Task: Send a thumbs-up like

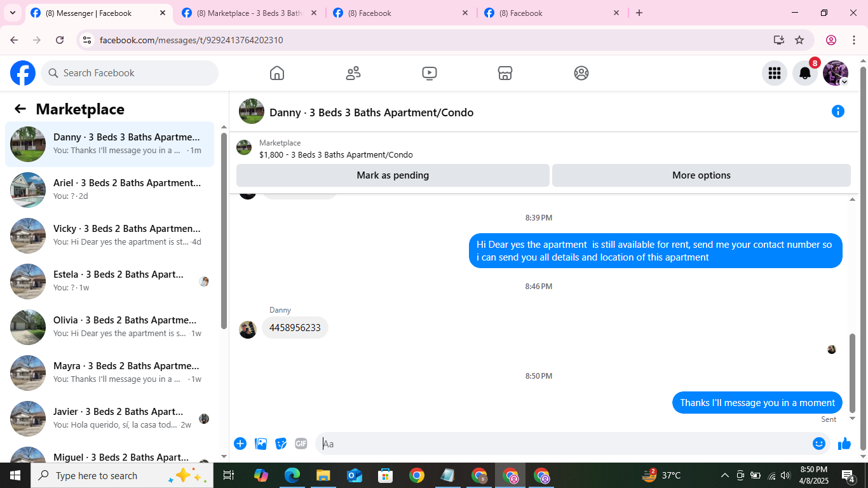Action: (x=844, y=444)
